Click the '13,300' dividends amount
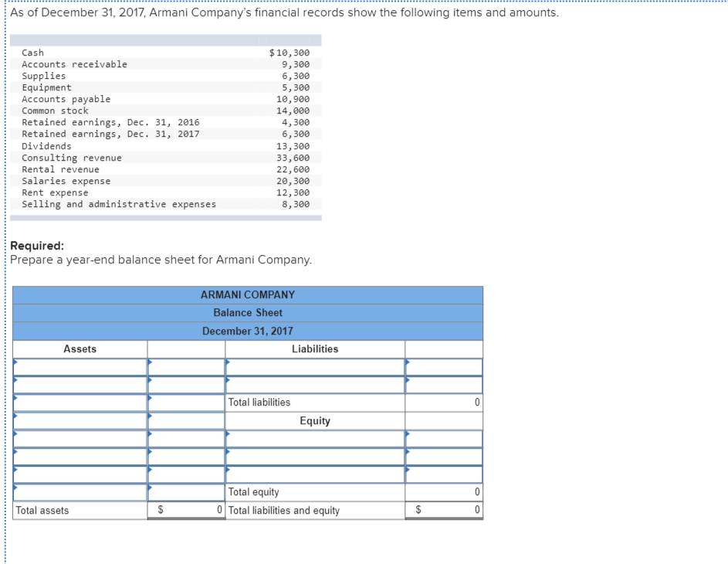Viewport: 728px width, 564px height. [x=293, y=146]
